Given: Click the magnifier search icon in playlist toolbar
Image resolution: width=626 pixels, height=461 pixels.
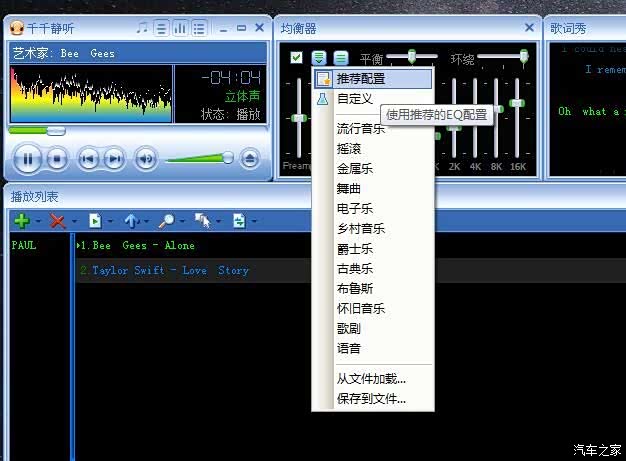Looking at the screenshot, I should point(166,220).
